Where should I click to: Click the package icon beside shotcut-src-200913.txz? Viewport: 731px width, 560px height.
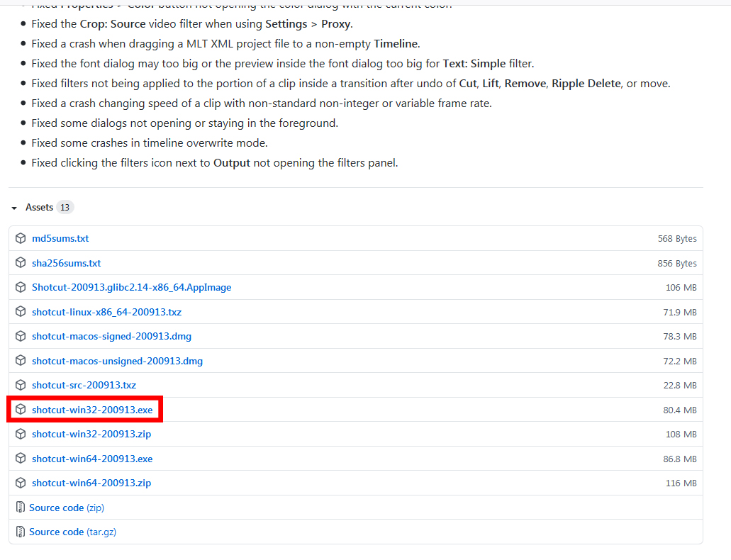pos(21,385)
